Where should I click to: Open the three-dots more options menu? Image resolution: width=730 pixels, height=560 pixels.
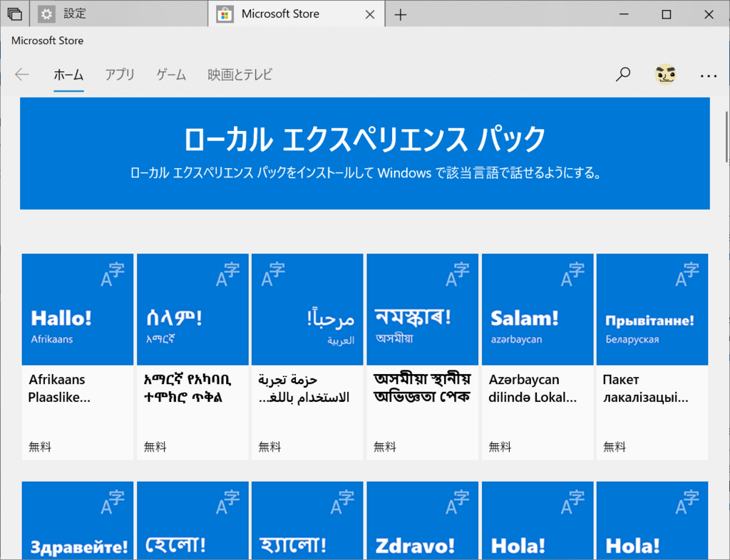[708, 76]
